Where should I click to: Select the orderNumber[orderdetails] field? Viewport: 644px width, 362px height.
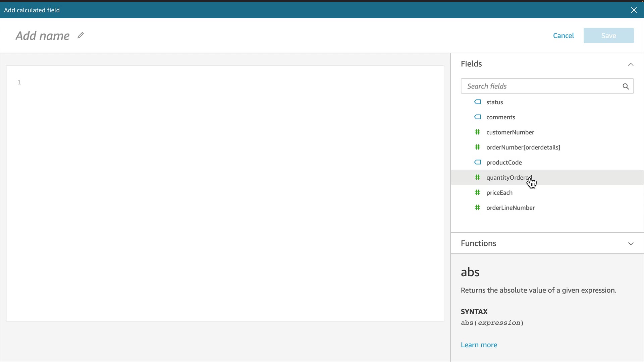click(x=523, y=147)
